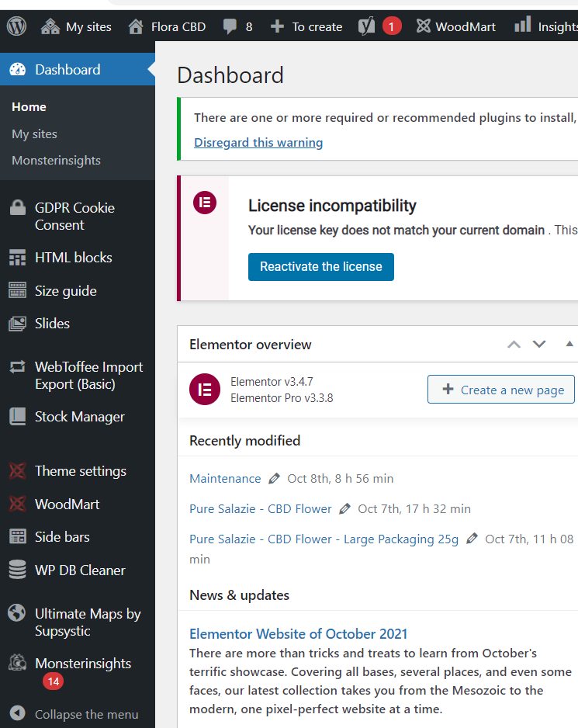578x728 pixels.
Task: Click the red Yoast notification badge
Action: 391,26
